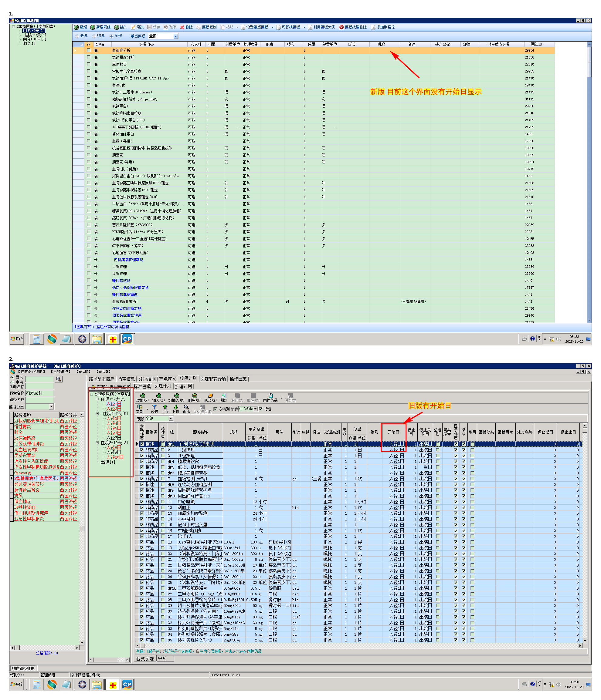
Task: Open the 系统维护 menu
Action: click(x=61, y=372)
